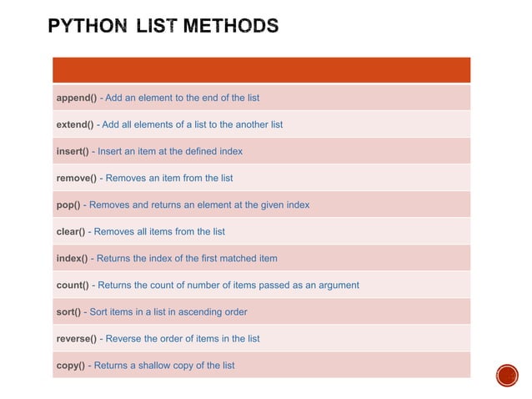The height and width of the screenshot is (399, 532).
Task: Select the copy() method name
Action: coord(71,365)
